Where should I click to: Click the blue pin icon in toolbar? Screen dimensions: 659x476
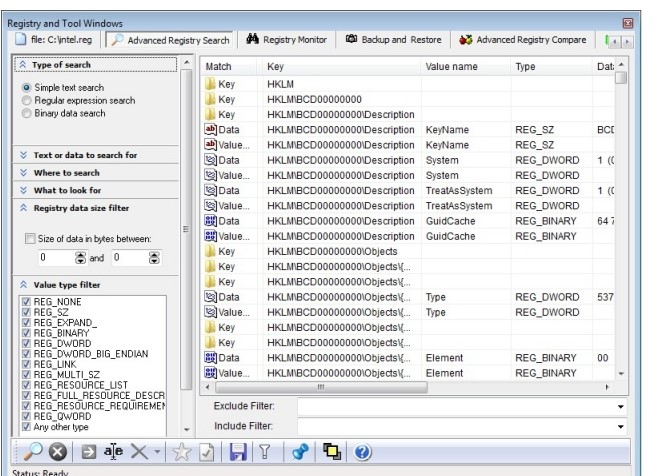(300, 452)
